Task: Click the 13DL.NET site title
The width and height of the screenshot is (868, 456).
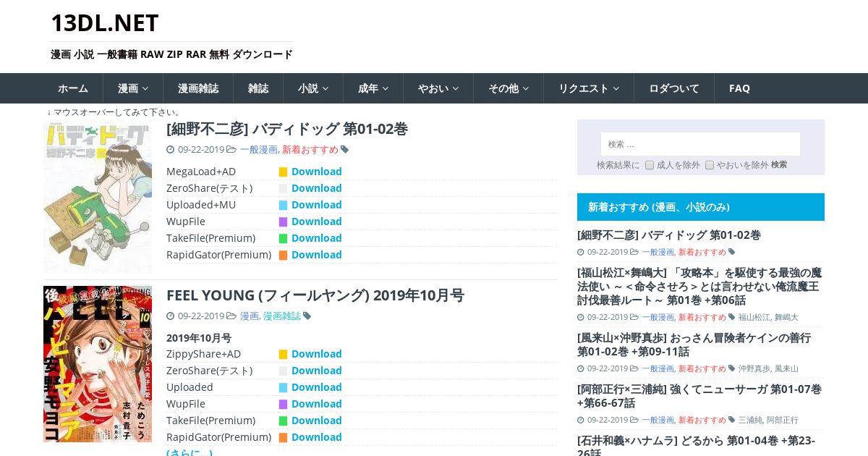Action: tap(105, 23)
